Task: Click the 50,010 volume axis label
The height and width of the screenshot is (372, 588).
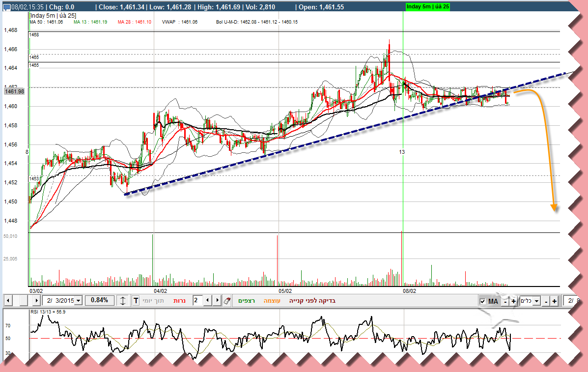Action: [10, 236]
